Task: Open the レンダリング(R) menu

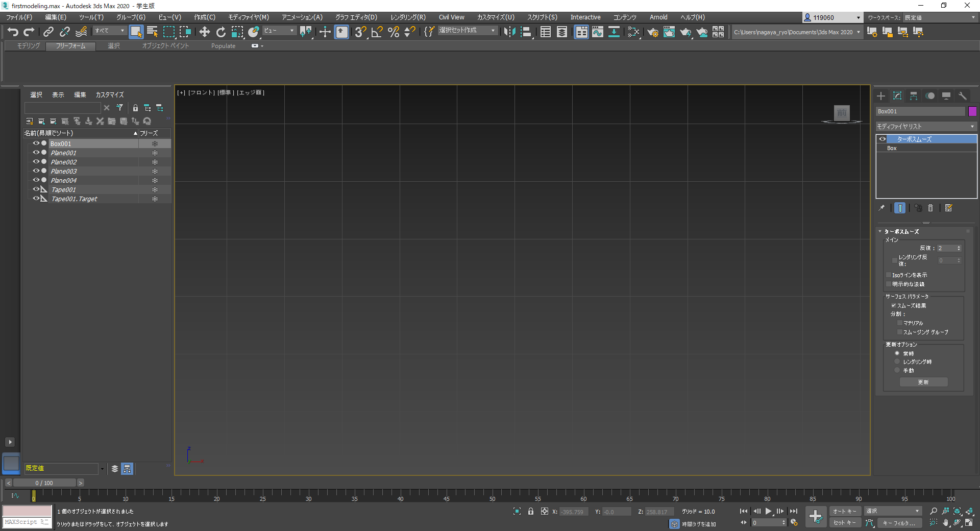Action: (x=407, y=17)
